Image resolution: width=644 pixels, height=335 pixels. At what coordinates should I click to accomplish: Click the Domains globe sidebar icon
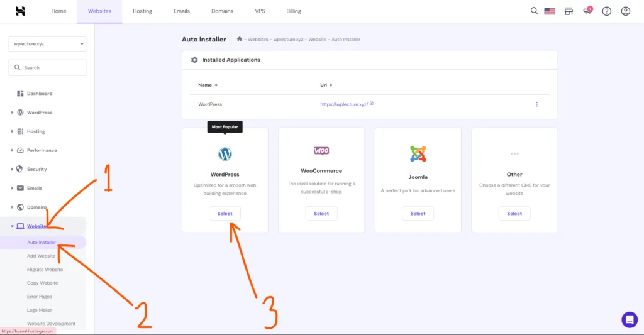(x=20, y=207)
